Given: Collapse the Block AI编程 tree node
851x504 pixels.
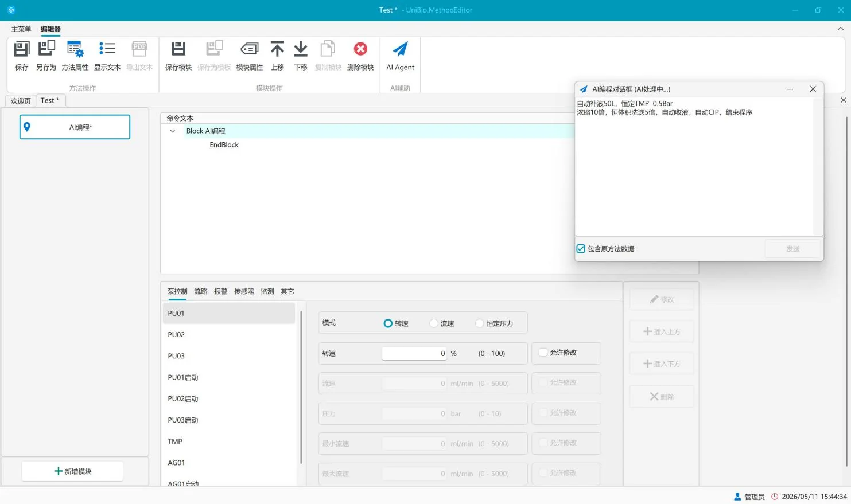Looking at the screenshot, I should coord(172,131).
